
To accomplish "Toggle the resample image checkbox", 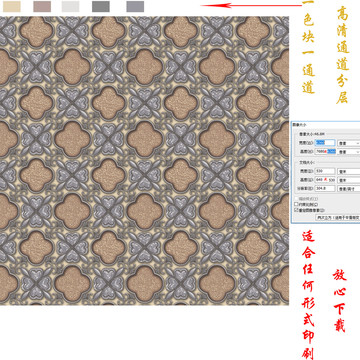I will click(296, 210).
